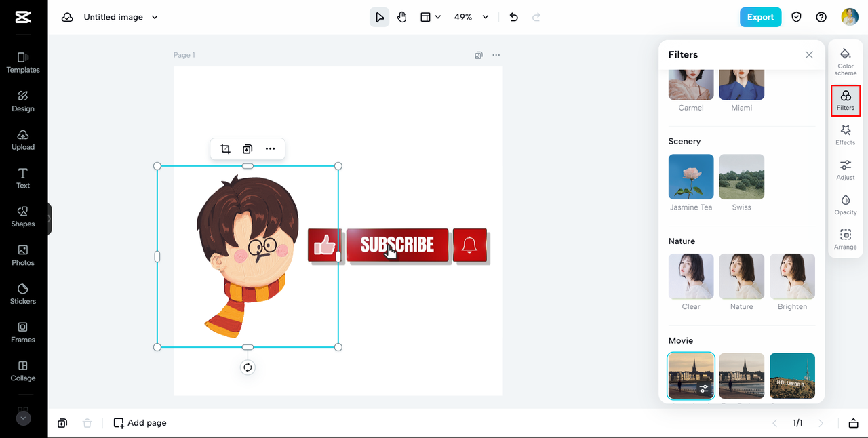The image size is (868, 438).
Task: Select the SUBSCRIBE button graphic
Action: pyautogui.click(x=398, y=245)
